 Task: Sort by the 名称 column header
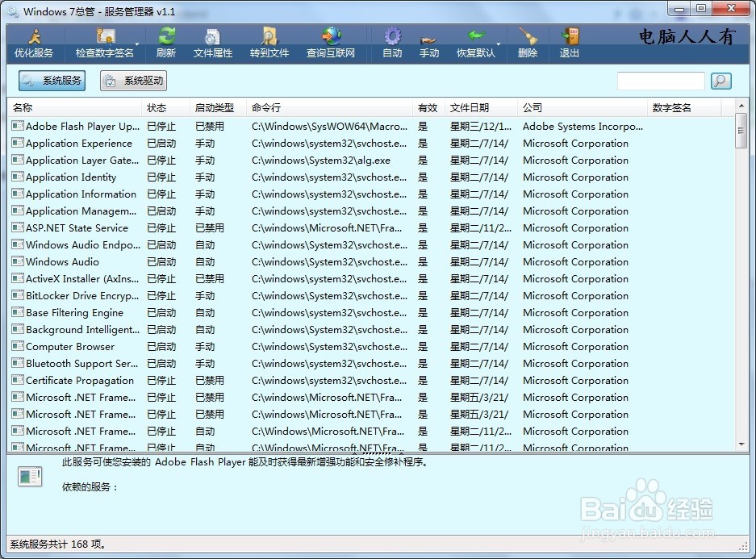click(x=75, y=108)
